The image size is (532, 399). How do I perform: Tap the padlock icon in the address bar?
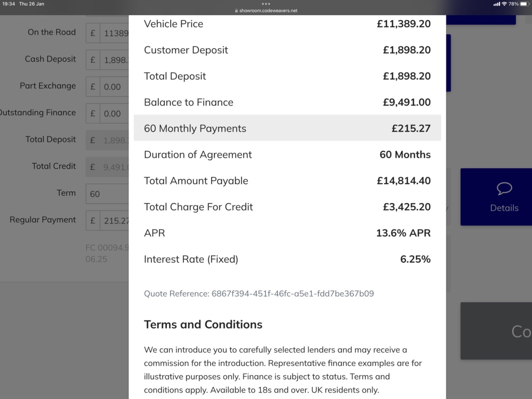[x=236, y=11]
